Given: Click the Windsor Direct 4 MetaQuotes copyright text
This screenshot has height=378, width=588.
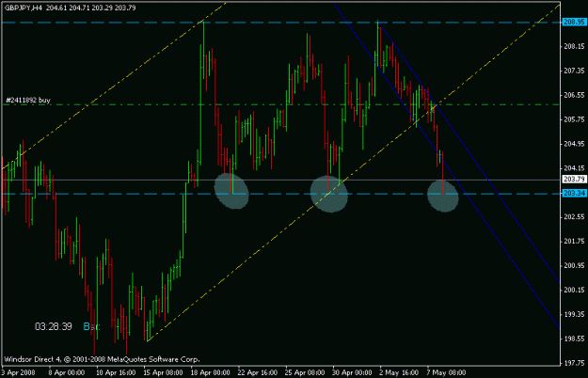Looking at the screenshot, I should pyautogui.click(x=102, y=359).
